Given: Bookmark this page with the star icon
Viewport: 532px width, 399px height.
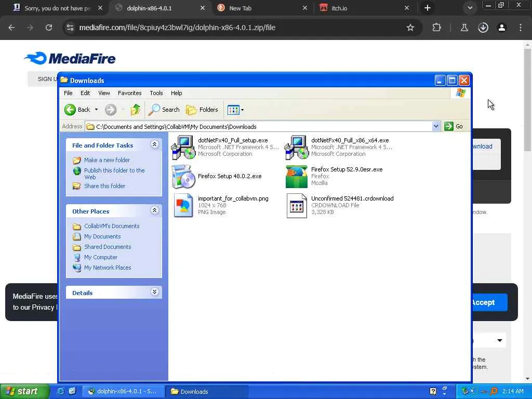Looking at the screenshot, I should coord(410,28).
